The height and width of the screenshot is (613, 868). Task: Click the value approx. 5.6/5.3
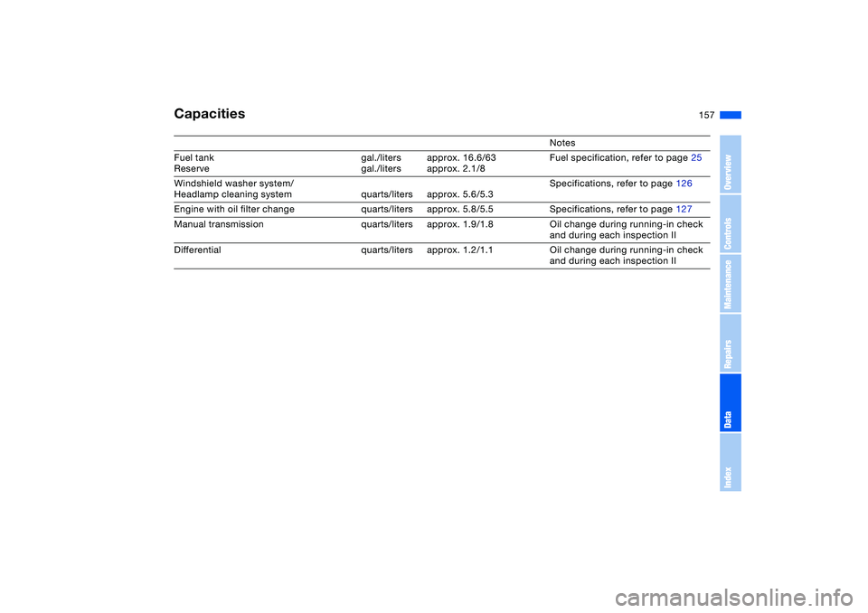[459, 194]
